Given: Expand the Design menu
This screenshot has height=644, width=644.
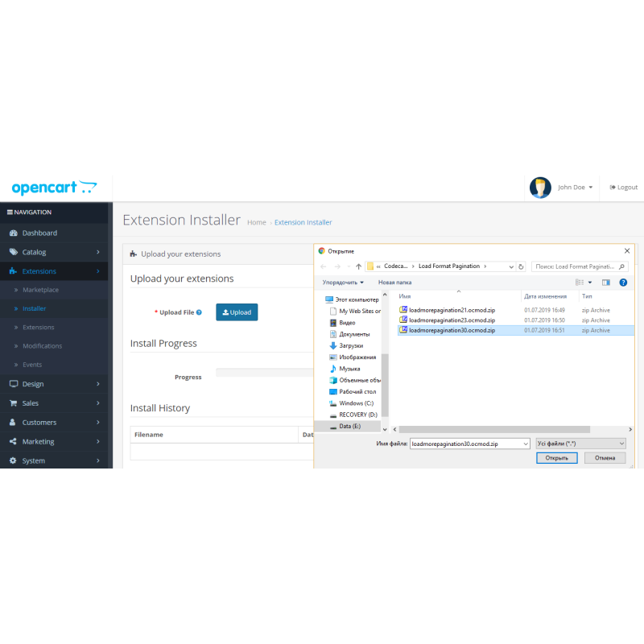Looking at the screenshot, I should (54, 384).
